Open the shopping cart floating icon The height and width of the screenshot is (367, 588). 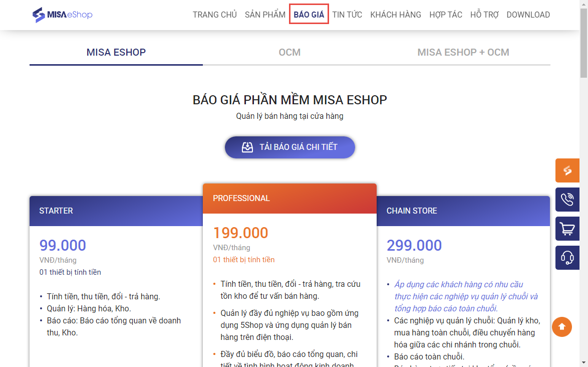567,229
